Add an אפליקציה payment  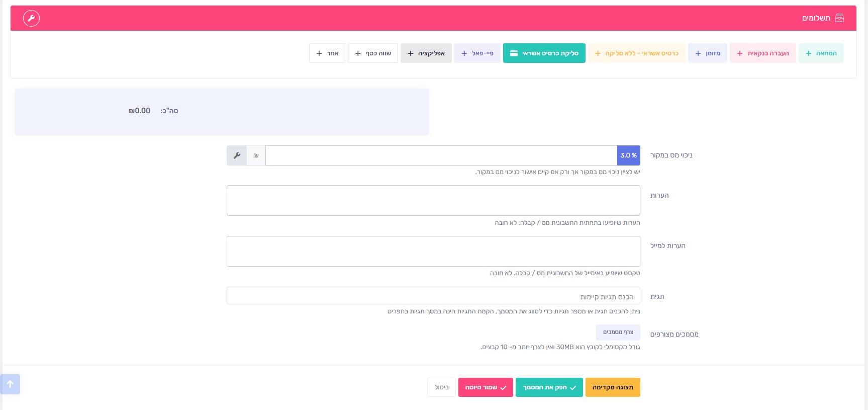click(x=426, y=53)
